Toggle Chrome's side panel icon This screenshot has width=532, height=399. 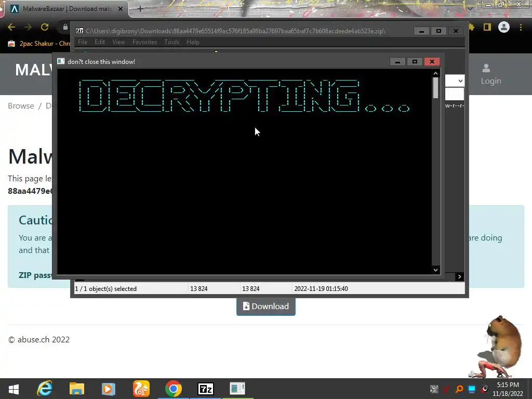pos(487,27)
